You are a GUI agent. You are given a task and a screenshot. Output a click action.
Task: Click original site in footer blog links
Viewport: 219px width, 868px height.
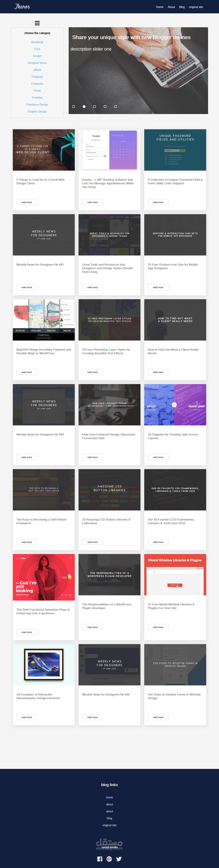(109, 825)
